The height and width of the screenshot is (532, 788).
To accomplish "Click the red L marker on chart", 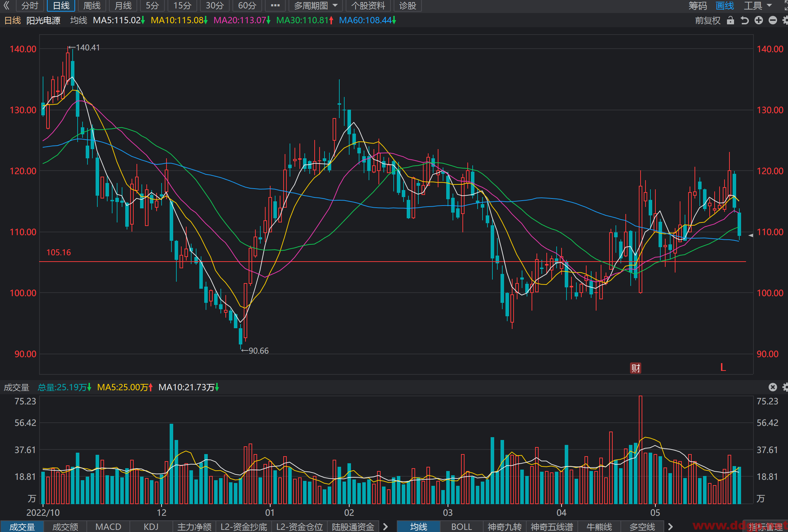I will 723,367.
